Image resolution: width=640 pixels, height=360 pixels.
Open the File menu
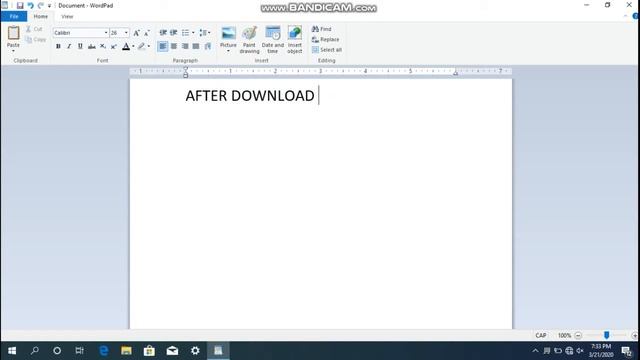[x=14, y=16]
